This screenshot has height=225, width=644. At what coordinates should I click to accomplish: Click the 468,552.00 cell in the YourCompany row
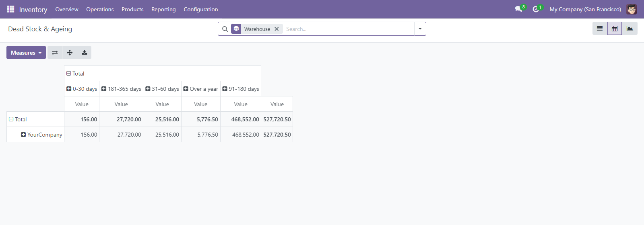tap(241, 135)
